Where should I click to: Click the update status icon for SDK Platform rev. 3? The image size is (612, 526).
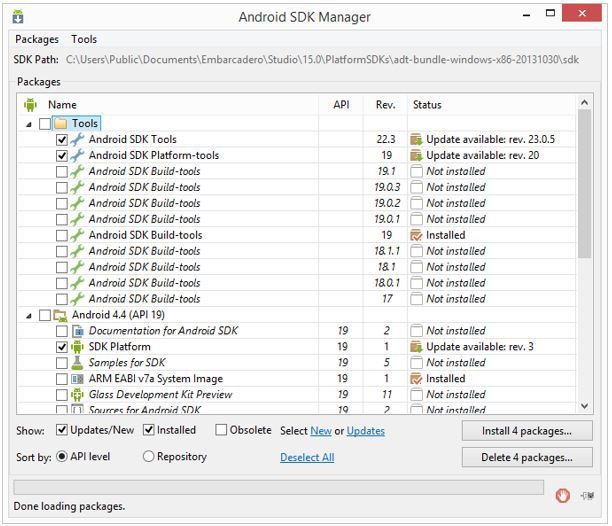[416, 347]
